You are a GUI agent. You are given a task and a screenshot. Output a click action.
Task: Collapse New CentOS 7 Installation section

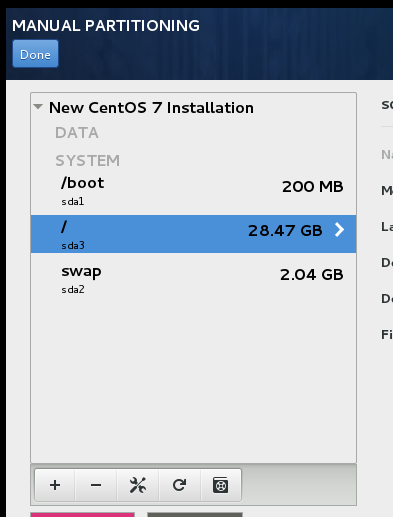coord(38,107)
